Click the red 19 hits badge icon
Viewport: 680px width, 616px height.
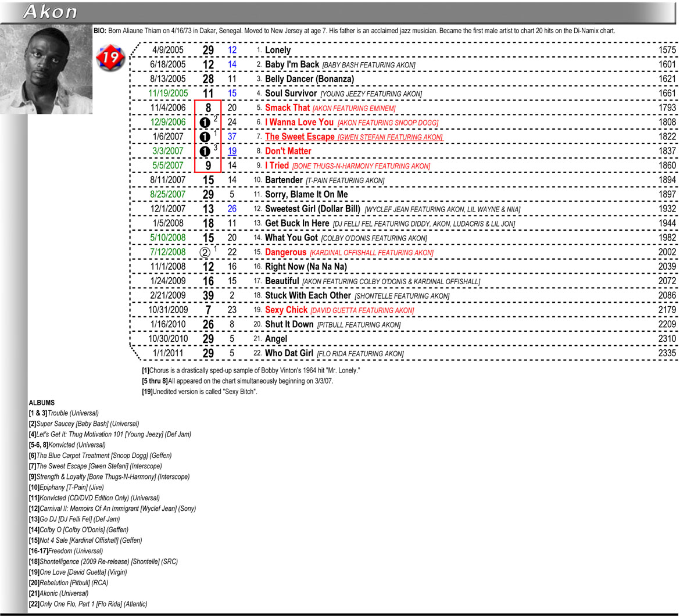110,57
